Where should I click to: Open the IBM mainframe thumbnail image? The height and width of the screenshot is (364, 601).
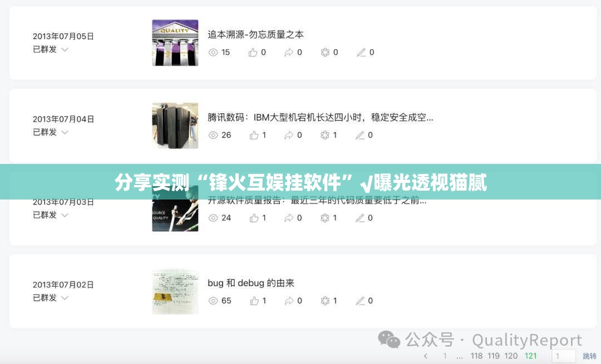coord(175,126)
